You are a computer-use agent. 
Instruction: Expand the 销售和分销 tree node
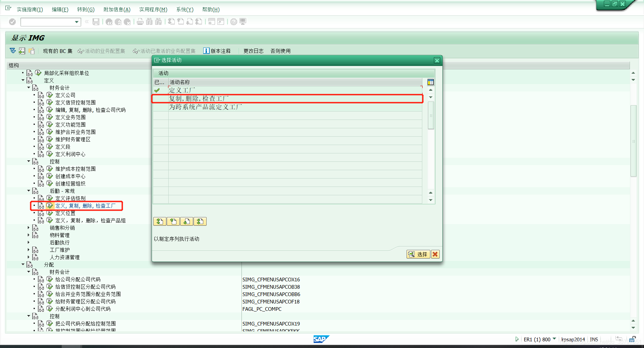[29, 228]
